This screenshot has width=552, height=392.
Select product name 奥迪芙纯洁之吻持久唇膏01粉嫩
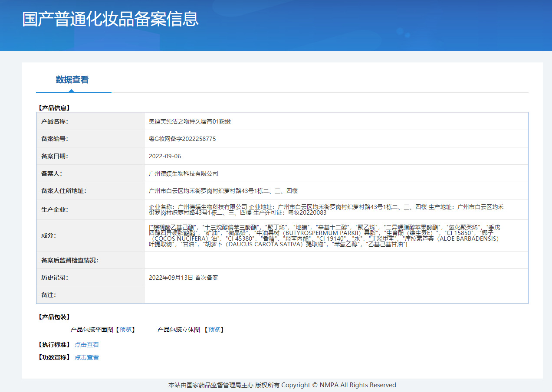(x=190, y=121)
